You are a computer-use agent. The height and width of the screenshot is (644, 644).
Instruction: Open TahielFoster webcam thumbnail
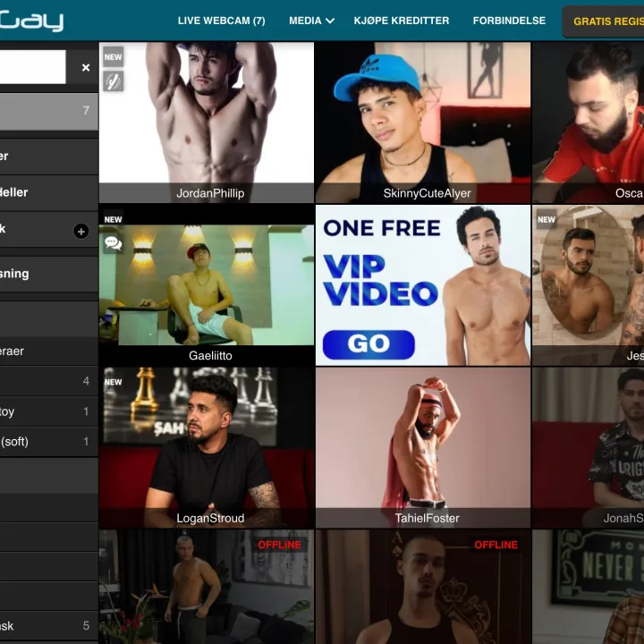tap(423, 447)
